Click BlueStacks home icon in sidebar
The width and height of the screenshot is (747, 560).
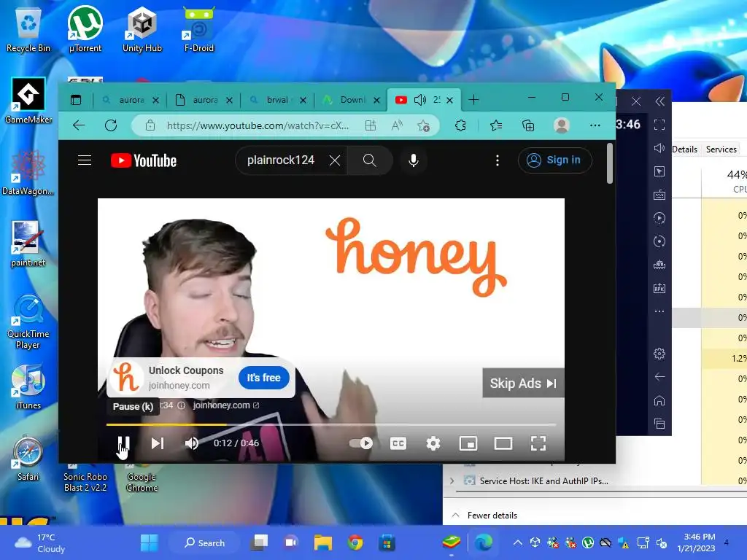click(x=659, y=400)
